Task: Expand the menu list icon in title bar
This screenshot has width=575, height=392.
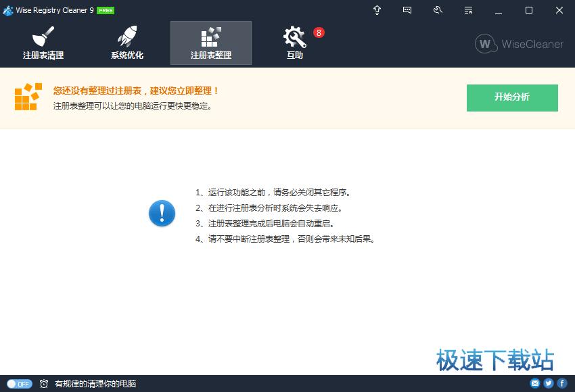Action: coord(468,10)
